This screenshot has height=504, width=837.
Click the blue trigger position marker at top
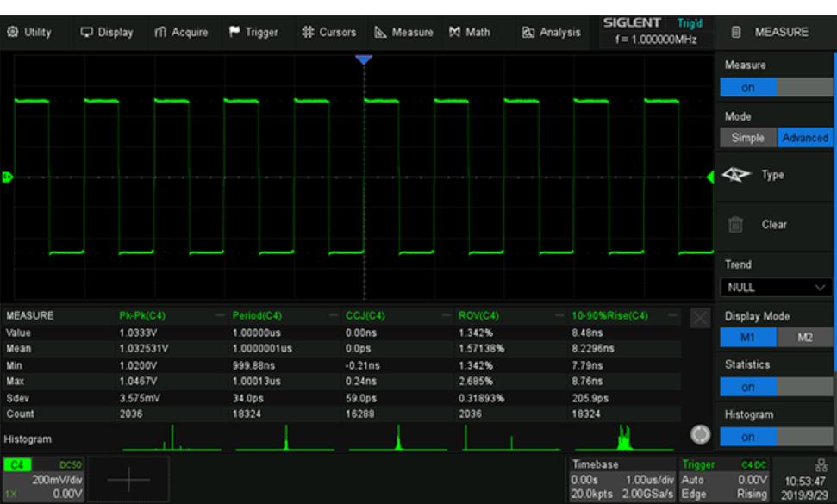pyautogui.click(x=364, y=59)
